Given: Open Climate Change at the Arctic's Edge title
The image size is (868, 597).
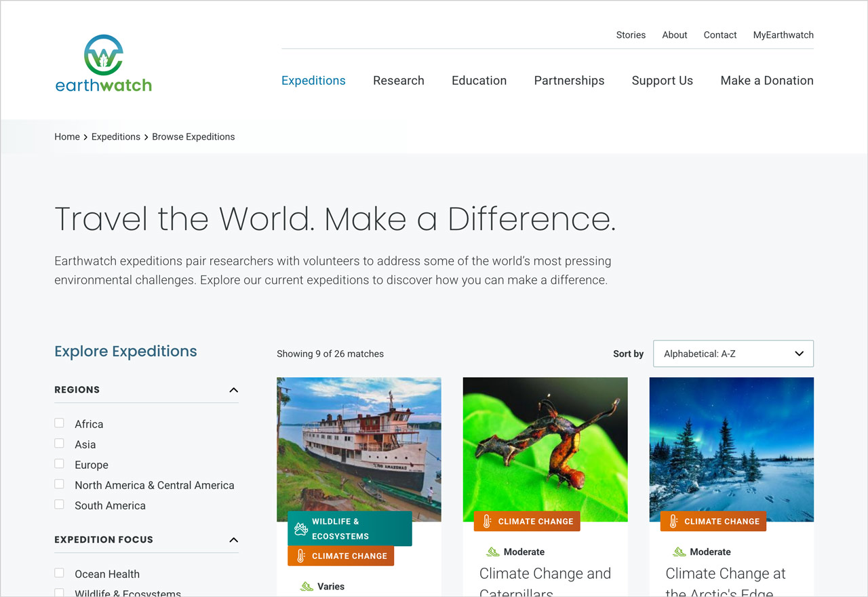Looking at the screenshot, I should tap(726, 582).
